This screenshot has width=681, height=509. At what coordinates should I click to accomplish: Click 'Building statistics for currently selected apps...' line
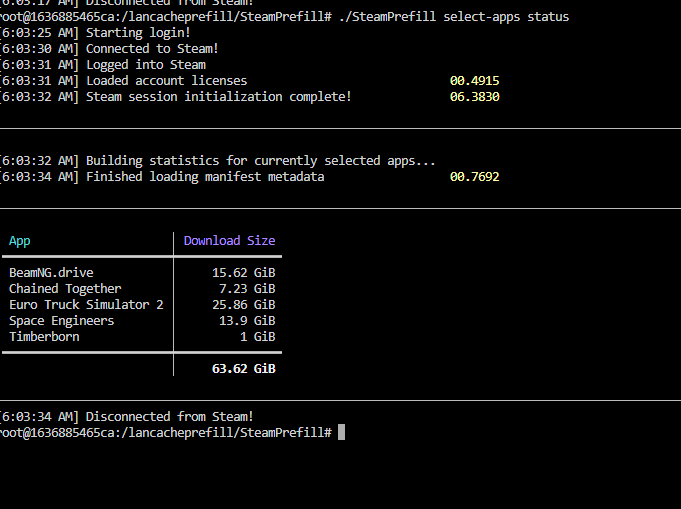261,161
